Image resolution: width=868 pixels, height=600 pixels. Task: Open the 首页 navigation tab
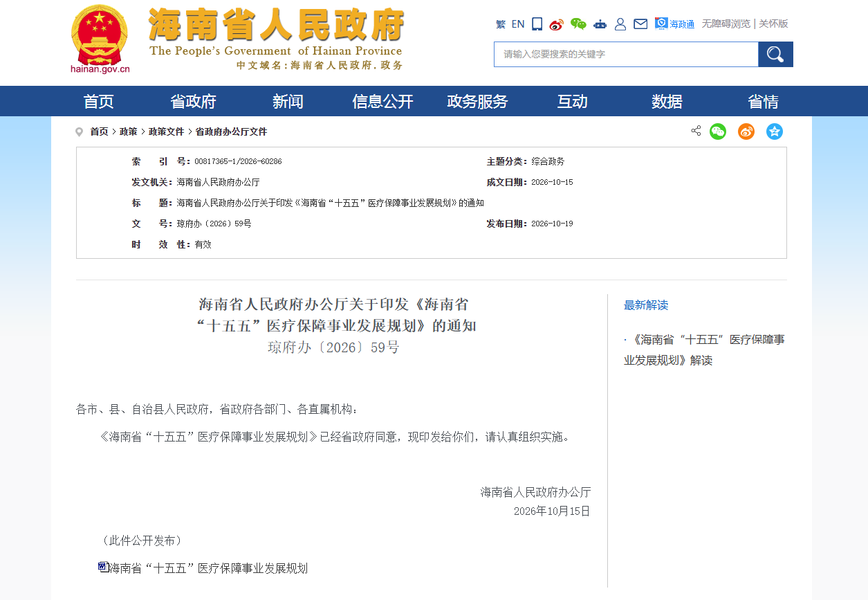[x=99, y=102]
